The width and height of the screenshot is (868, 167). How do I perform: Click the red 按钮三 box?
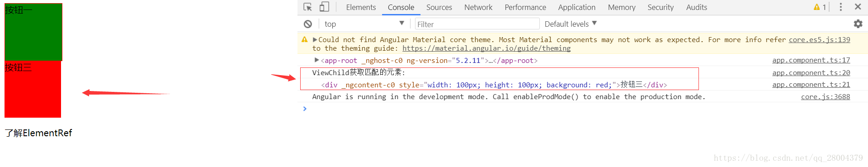coord(33,89)
